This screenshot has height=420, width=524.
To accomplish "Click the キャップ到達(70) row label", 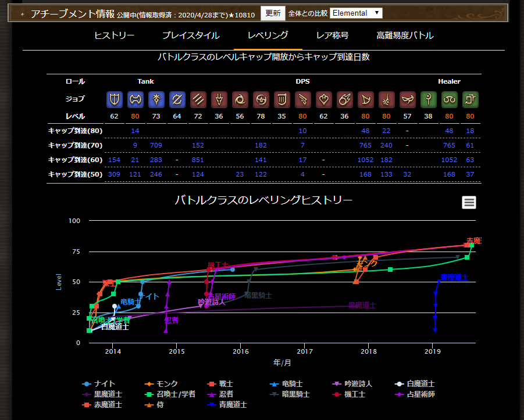I will click(75, 145).
